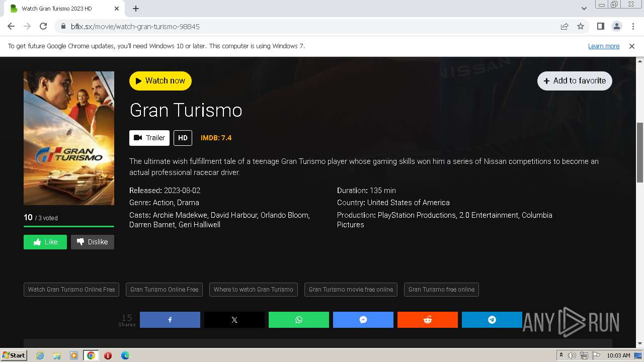Screen dimensions: 644x362
Task: Reload the current page
Action: (43, 26)
